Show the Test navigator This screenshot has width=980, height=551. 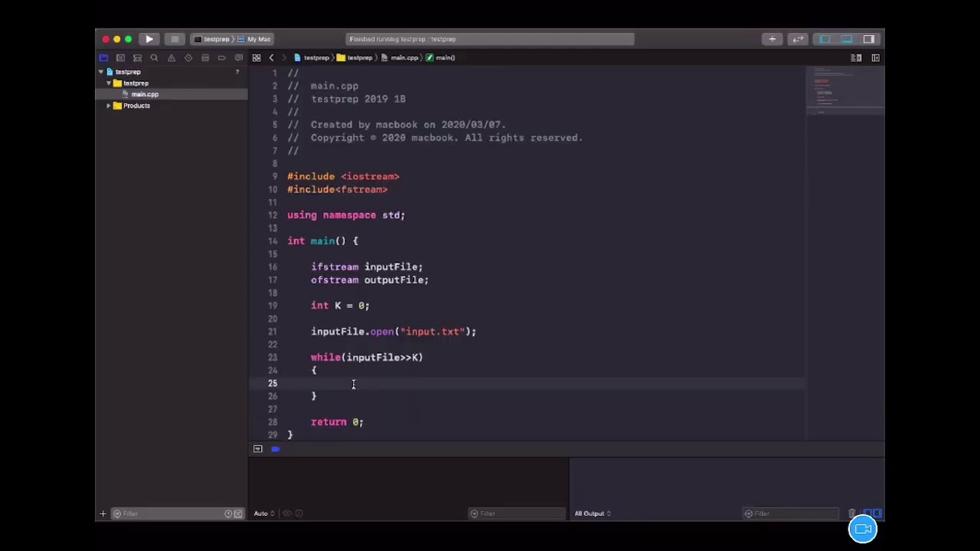pyautogui.click(x=188, y=57)
